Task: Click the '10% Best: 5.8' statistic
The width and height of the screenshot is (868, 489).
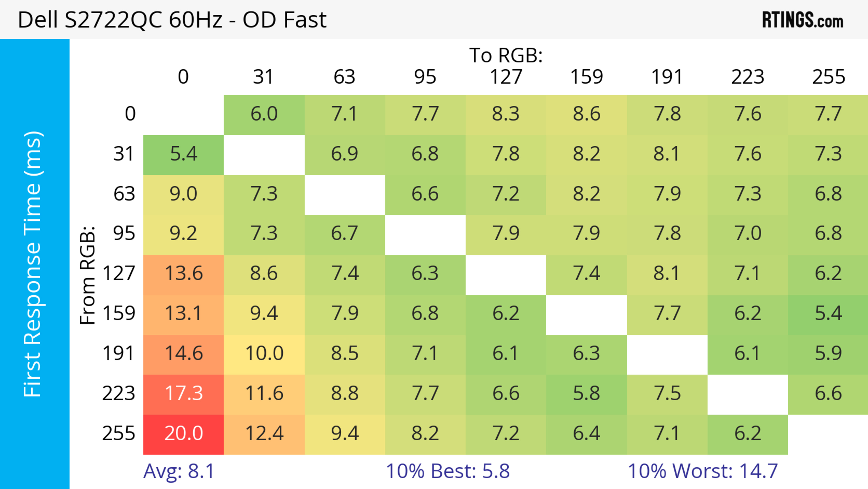Action: pyautogui.click(x=448, y=471)
